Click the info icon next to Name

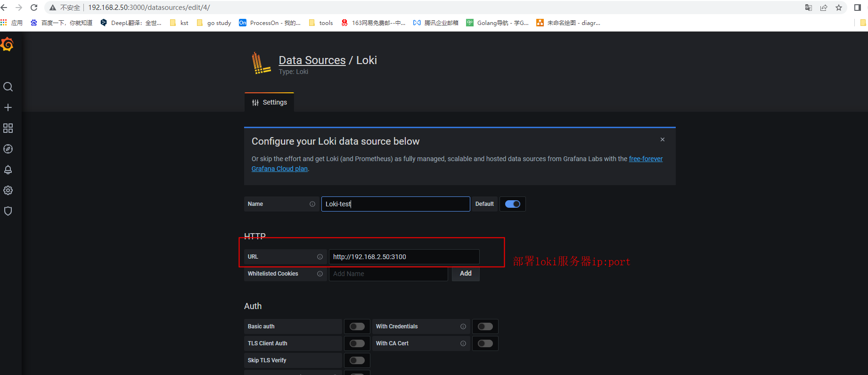click(x=312, y=204)
